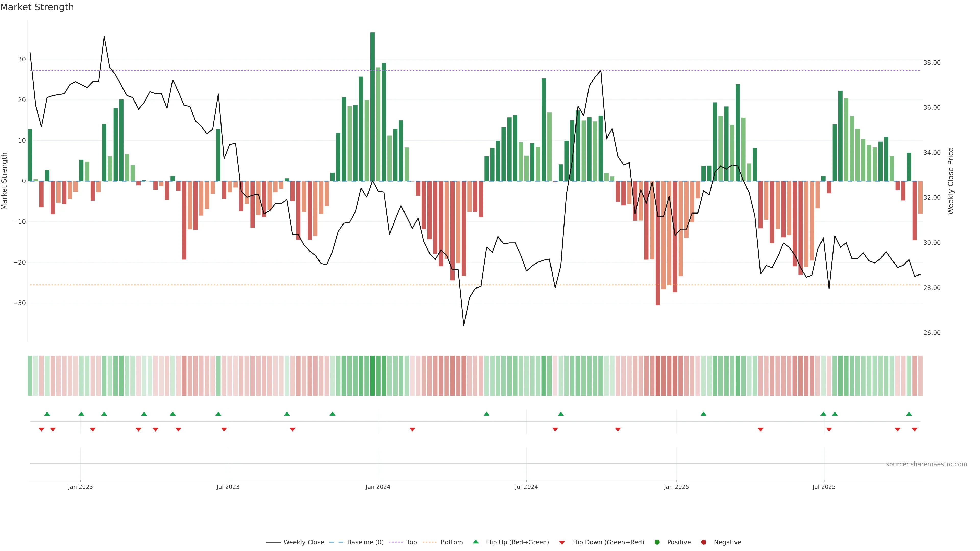Click the deepest red bar below -30
980x551 pixels.
(x=658, y=243)
